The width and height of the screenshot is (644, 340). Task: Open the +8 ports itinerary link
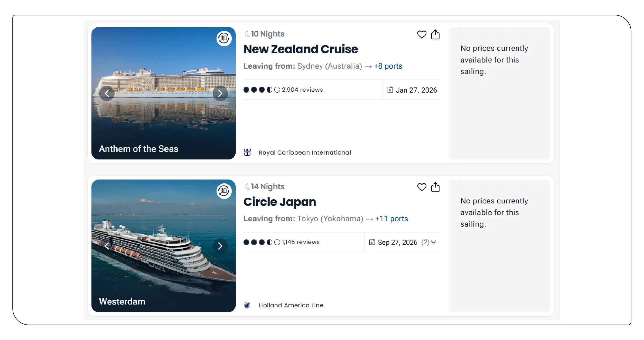click(x=388, y=66)
